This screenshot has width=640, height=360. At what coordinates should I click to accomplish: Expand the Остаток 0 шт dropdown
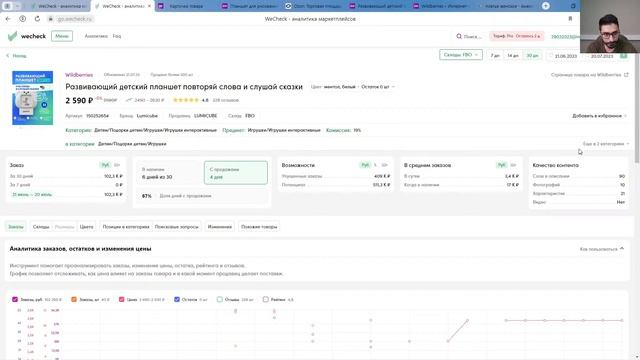coord(378,87)
